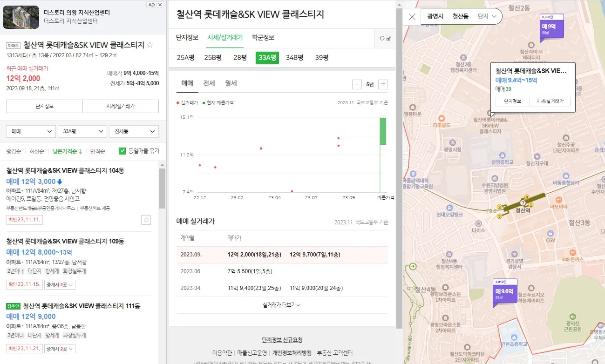Image resolution: width=605 pixels, height=364 pixels.
Task: Click the AD info badge
Action: (x=151, y=5)
